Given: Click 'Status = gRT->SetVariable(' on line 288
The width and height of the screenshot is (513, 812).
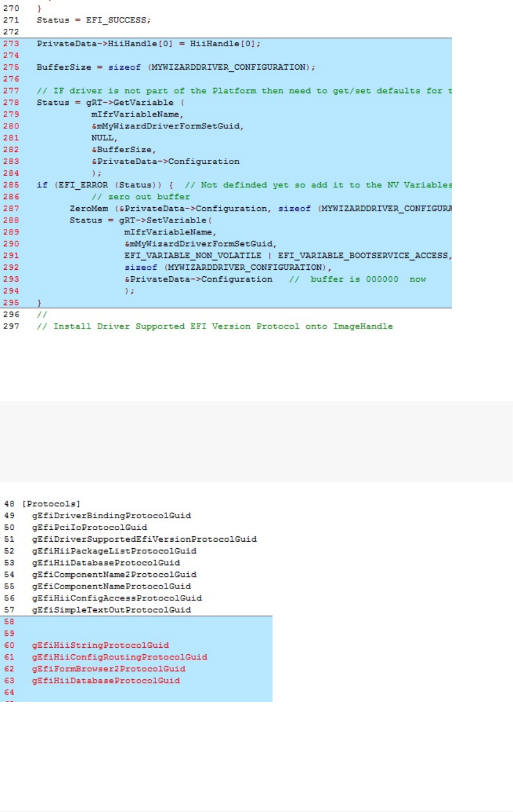Looking at the screenshot, I should pos(141,220).
